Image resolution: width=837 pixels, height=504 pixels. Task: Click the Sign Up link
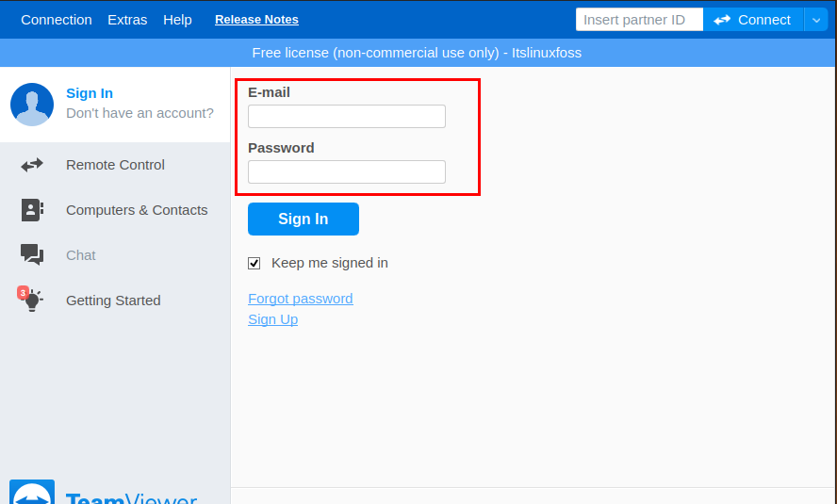(x=272, y=319)
